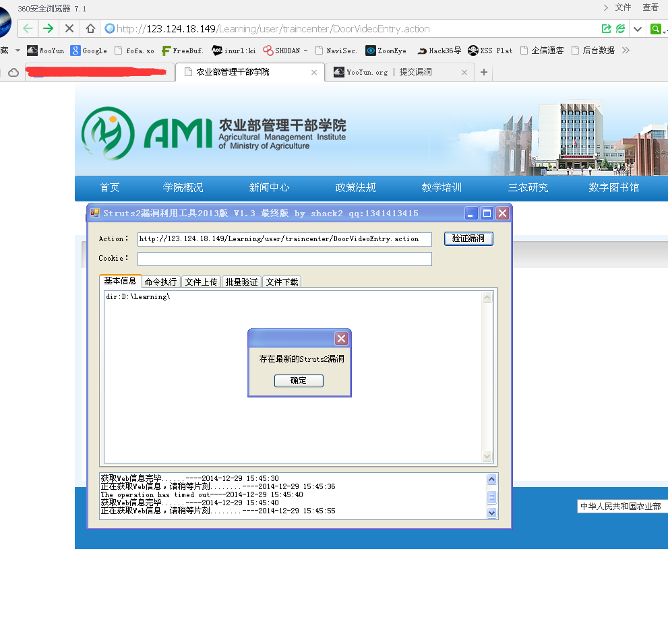This screenshot has height=644, width=668.
Task: Expand more bookmarks chevron
Action: pos(626,51)
